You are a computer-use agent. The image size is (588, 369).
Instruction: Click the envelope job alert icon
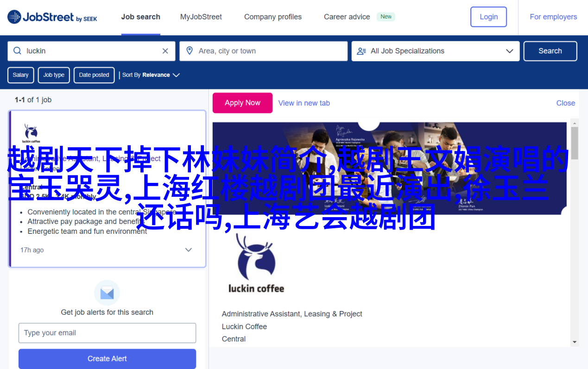[107, 293]
